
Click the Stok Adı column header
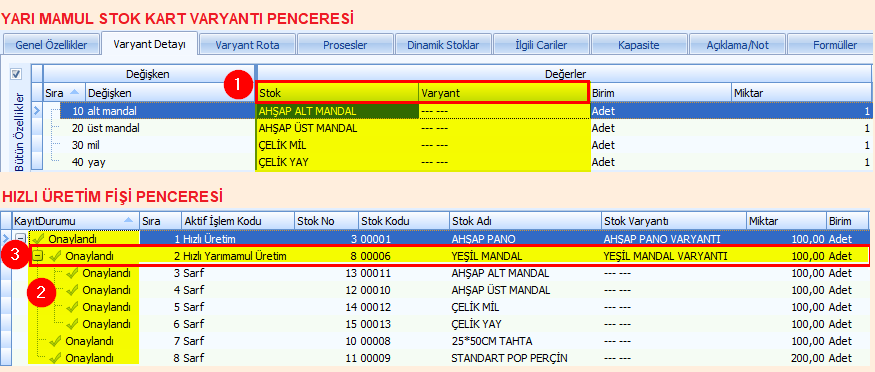pyautogui.click(x=525, y=220)
